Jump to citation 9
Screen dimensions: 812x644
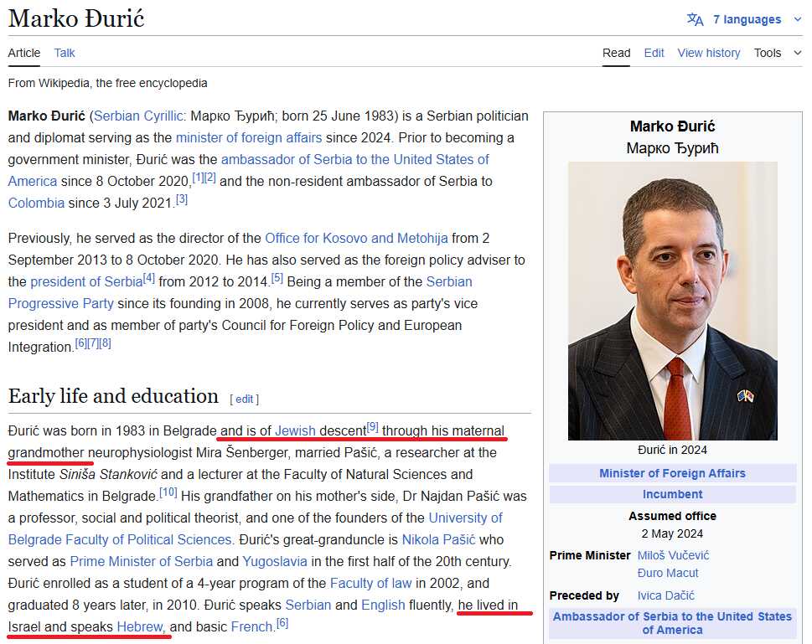[372, 427]
